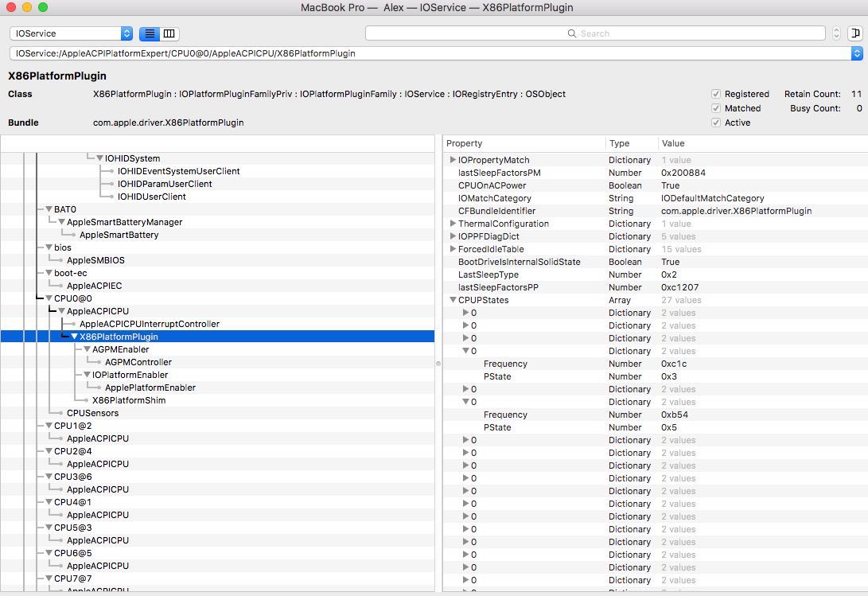Select AGPMController tree item
This screenshot has width=868, height=596.
[x=138, y=362]
